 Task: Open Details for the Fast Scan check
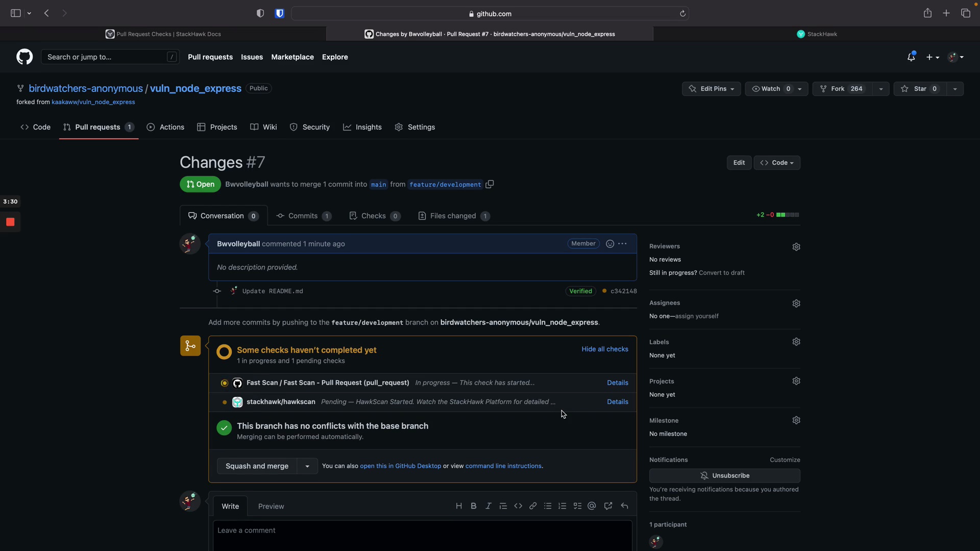click(x=617, y=383)
